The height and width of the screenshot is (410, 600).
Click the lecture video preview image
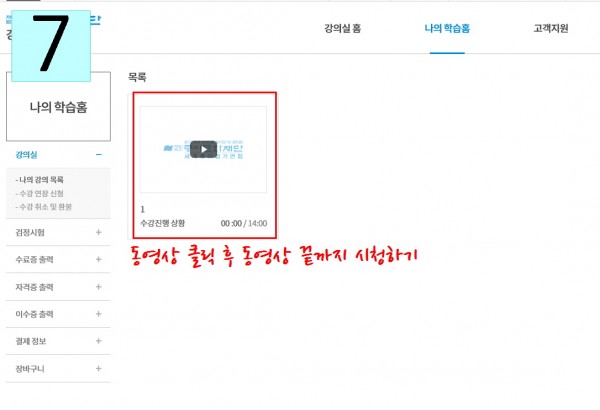click(x=203, y=149)
